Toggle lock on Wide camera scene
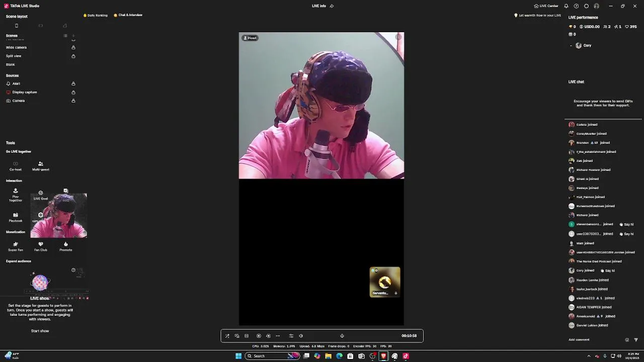The height and width of the screenshot is (362, 644). pyautogui.click(x=73, y=47)
